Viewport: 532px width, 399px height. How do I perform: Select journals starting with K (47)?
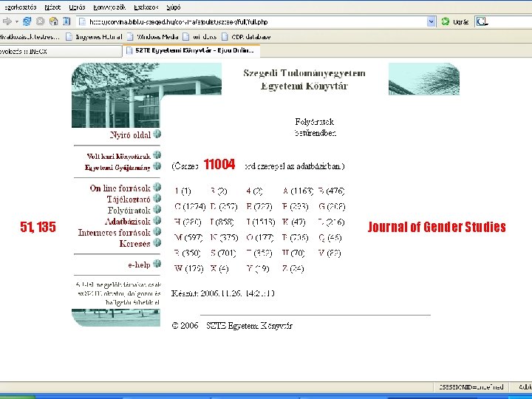click(294, 222)
